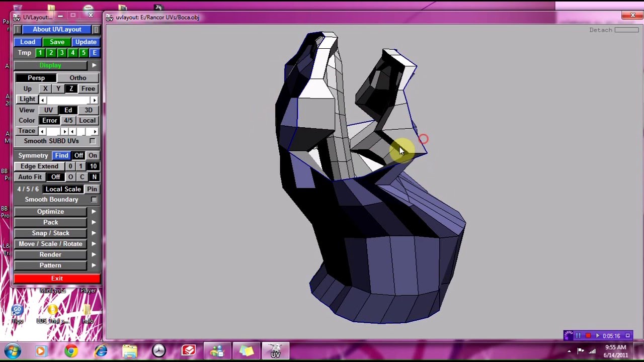644x362 pixels.
Task: Set Edge Extend to 10
Action: (93, 166)
